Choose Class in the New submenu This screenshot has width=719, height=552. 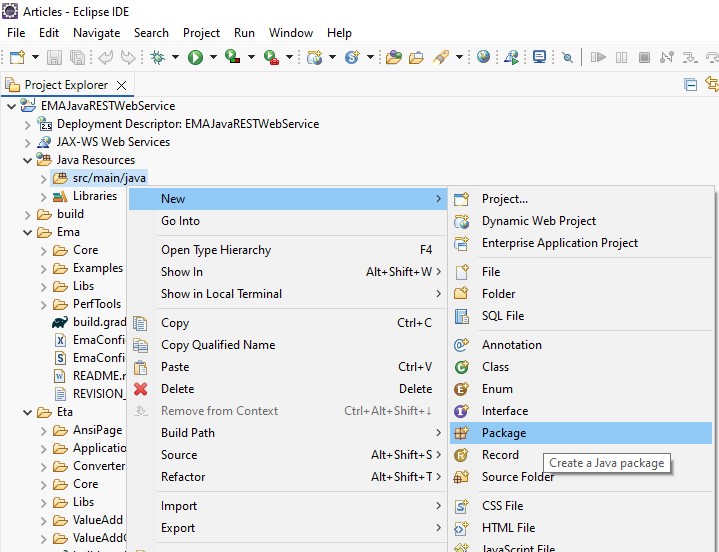point(581,367)
